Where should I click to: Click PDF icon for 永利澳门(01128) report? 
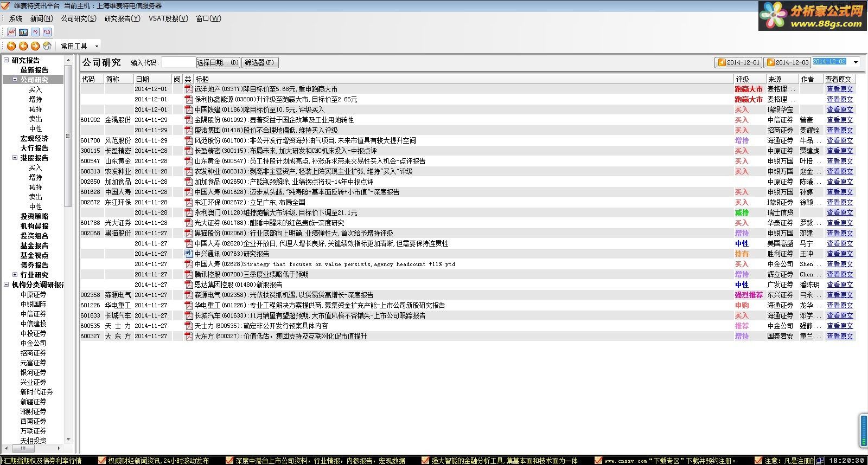189,212
